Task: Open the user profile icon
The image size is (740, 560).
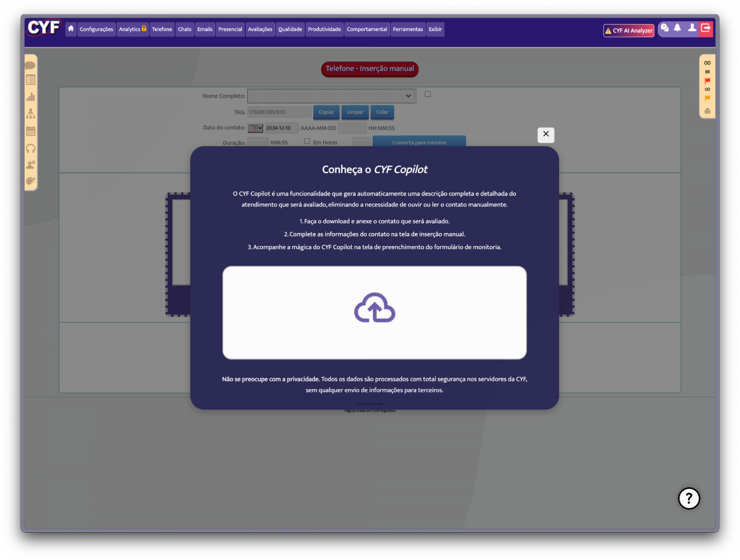Action: click(x=692, y=28)
